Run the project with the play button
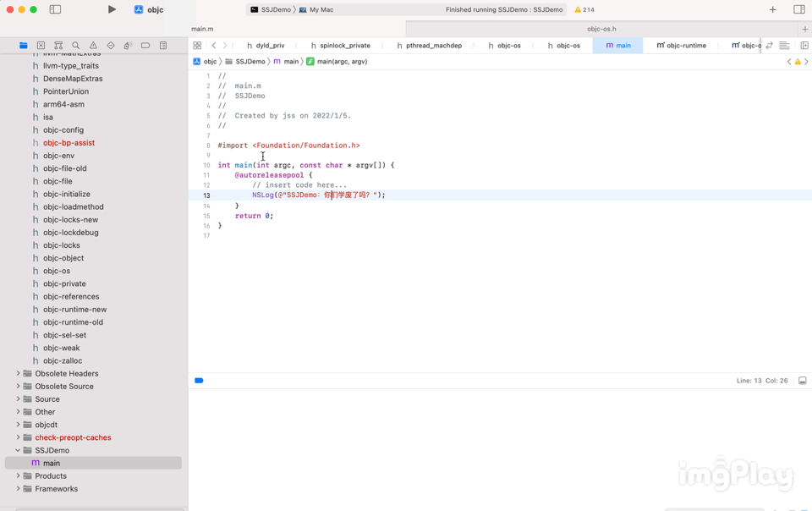Screen dimensions: 812x511 click(112, 9)
